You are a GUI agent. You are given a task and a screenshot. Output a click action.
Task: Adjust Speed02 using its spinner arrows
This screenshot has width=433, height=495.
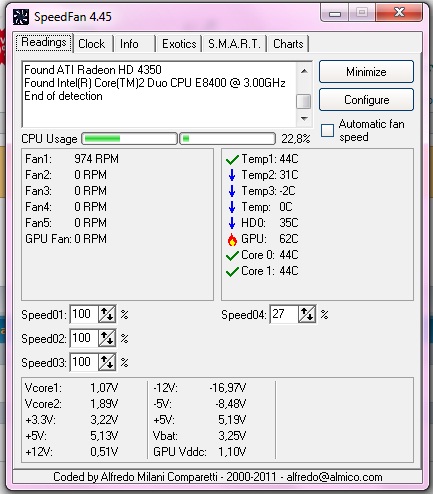point(107,338)
